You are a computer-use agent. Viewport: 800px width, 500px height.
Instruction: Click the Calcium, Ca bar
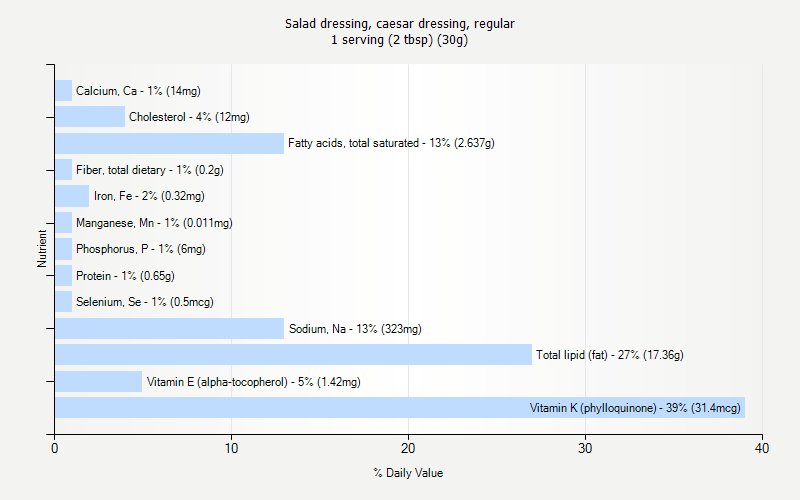(63, 90)
